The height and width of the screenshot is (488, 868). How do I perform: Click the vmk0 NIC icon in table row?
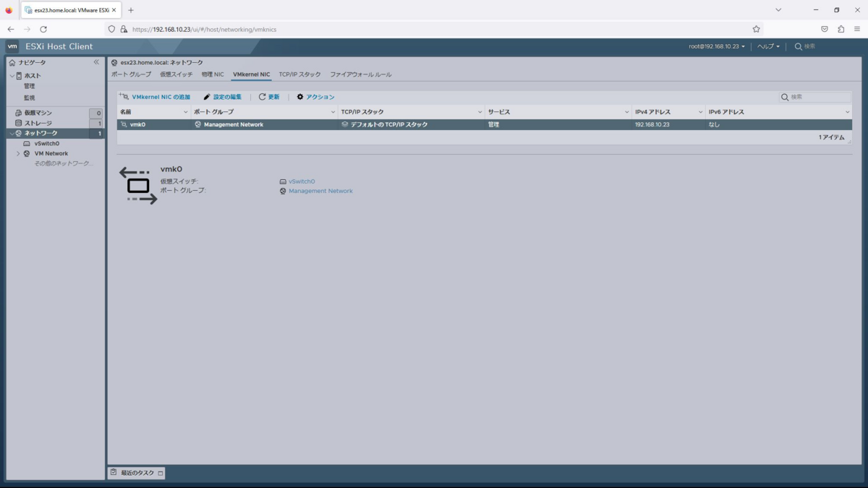coord(124,124)
